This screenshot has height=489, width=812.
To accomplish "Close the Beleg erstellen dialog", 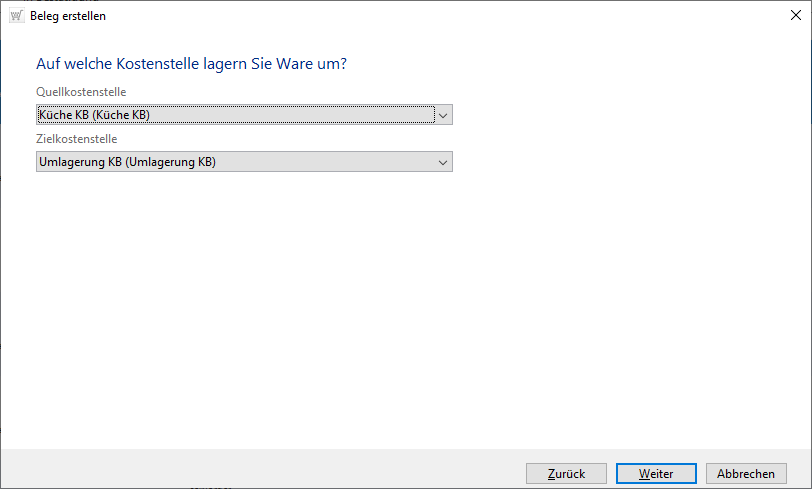I will [789, 16].
